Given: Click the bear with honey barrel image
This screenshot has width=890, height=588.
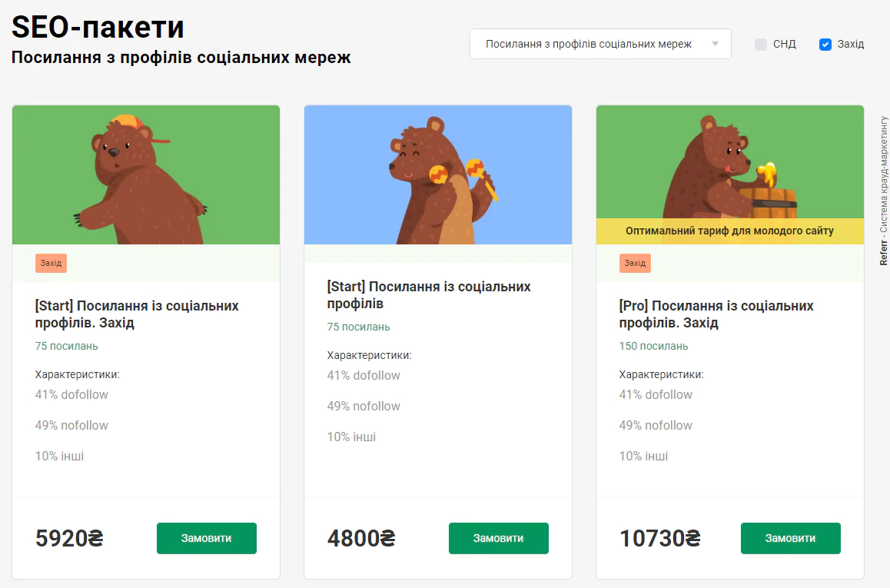Looking at the screenshot, I should point(730,162).
